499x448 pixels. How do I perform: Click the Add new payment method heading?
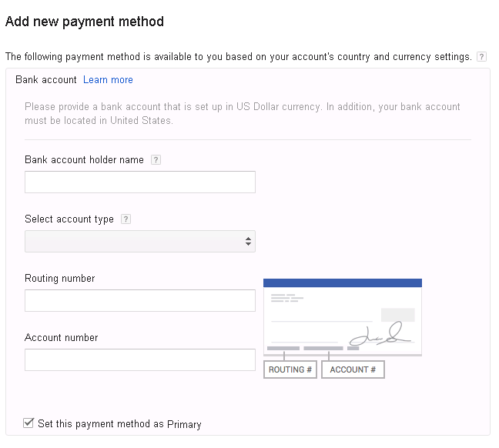(x=85, y=22)
